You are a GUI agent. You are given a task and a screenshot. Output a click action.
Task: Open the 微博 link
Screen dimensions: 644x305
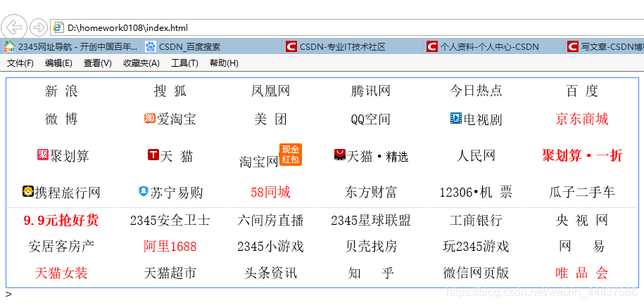(61, 119)
